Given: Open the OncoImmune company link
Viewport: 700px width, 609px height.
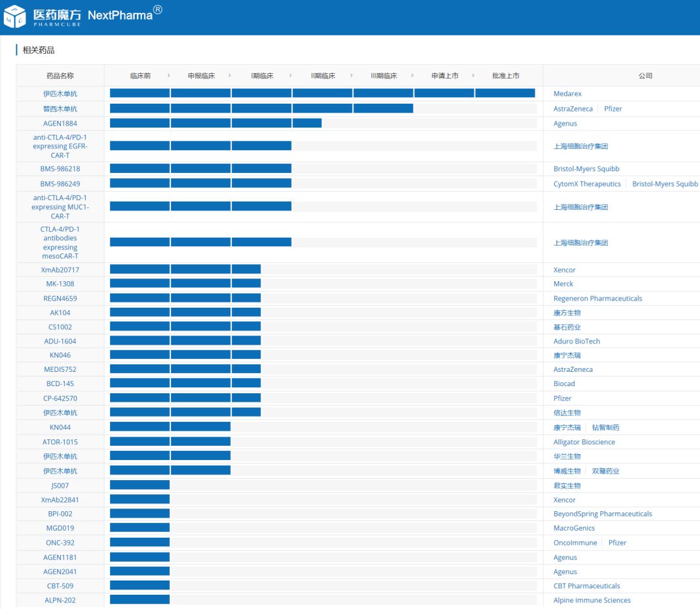Looking at the screenshot, I should [x=575, y=543].
